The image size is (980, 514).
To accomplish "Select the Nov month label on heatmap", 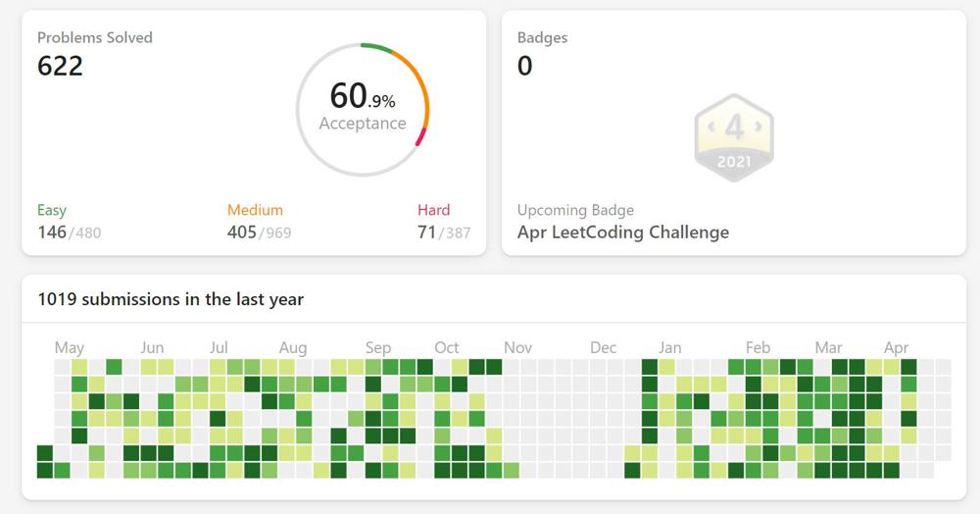I will tap(517, 347).
